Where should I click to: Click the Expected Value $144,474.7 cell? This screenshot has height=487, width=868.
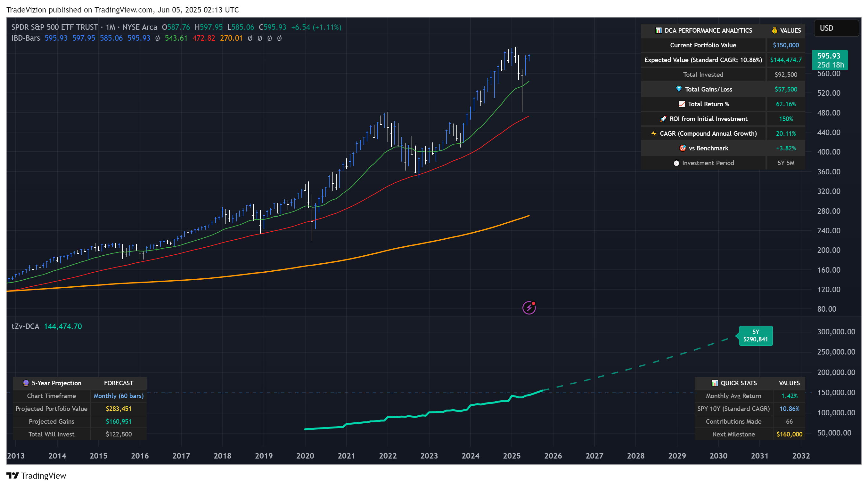point(785,60)
